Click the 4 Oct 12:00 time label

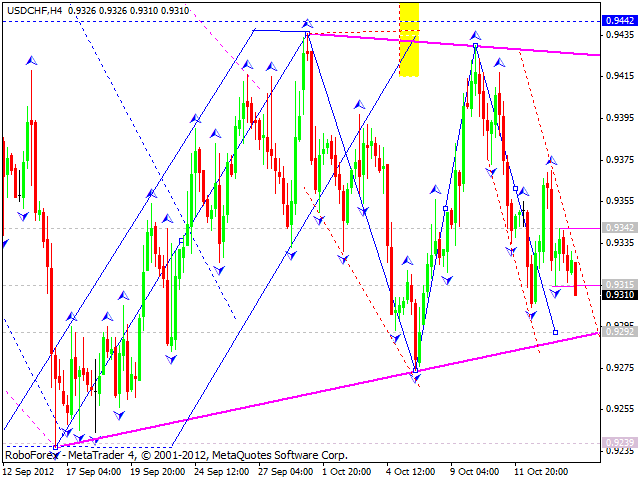(x=411, y=472)
